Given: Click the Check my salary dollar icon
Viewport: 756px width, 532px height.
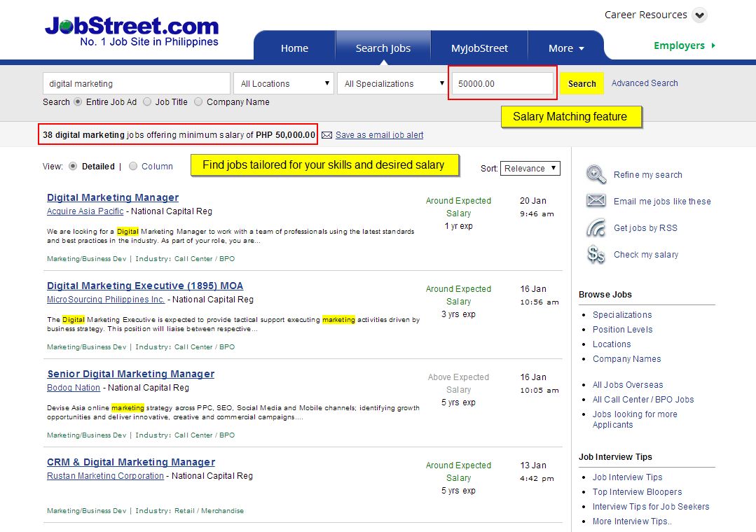Looking at the screenshot, I should tap(596, 255).
